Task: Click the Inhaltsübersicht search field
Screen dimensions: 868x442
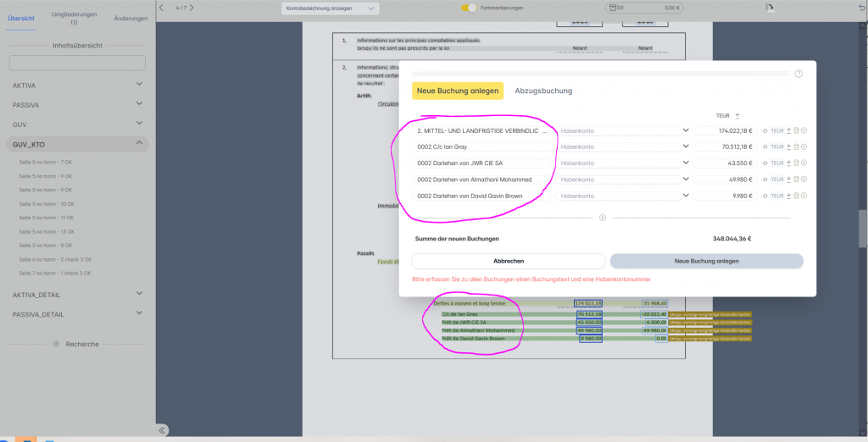Action: click(x=77, y=63)
